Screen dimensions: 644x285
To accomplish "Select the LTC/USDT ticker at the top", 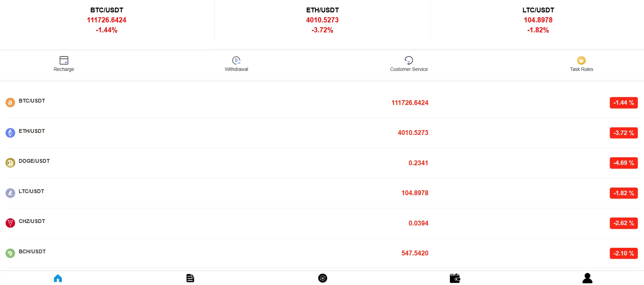I will pos(538,20).
